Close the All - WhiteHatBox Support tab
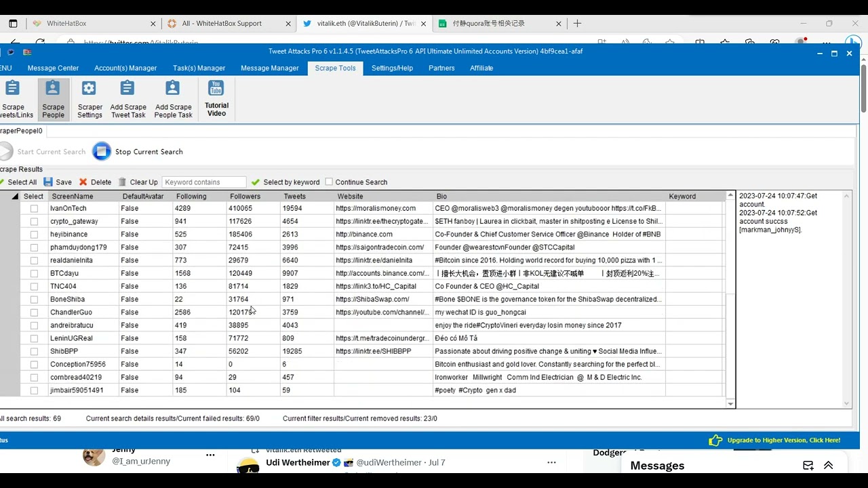Viewport: 868px width, 488px height. (288, 23)
